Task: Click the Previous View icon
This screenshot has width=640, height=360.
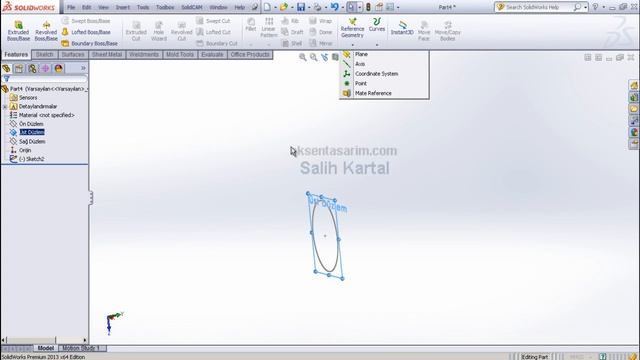Action: click(x=324, y=57)
